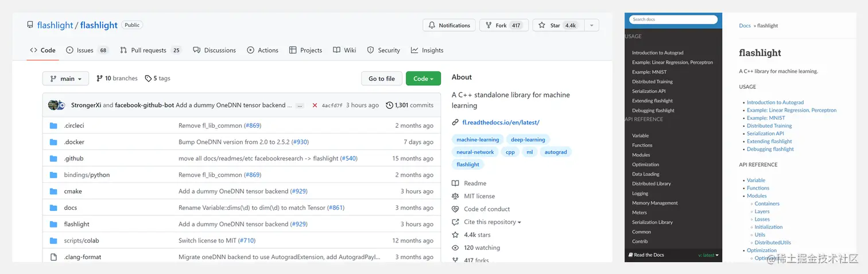Click the failed status X icon on latest commit
This screenshot has width=868, height=274.
(315, 105)
